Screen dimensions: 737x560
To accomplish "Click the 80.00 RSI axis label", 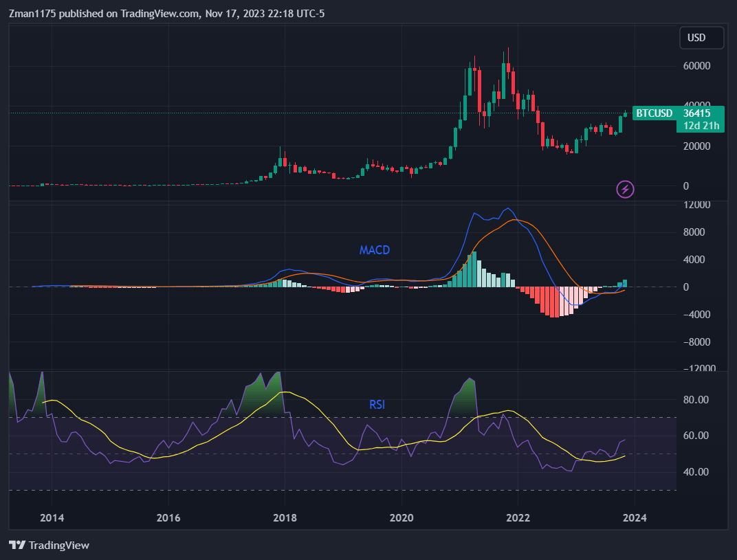I will [696, 400].
